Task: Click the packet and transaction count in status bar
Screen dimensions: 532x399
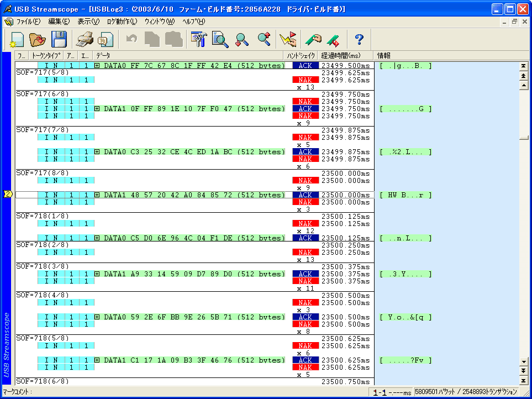Action: click(x=466, y=392)
